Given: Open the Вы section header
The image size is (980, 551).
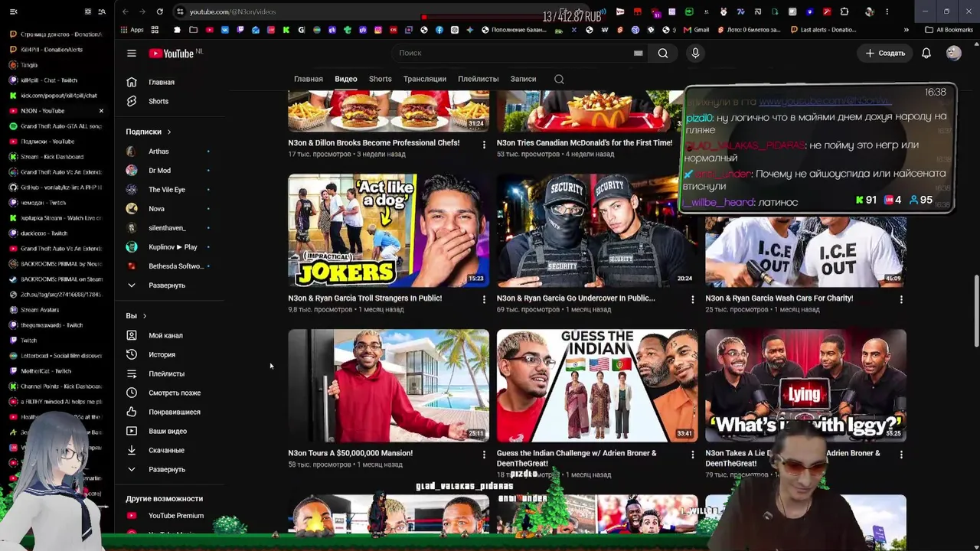Looking at the screenshot, I should 136,316.
